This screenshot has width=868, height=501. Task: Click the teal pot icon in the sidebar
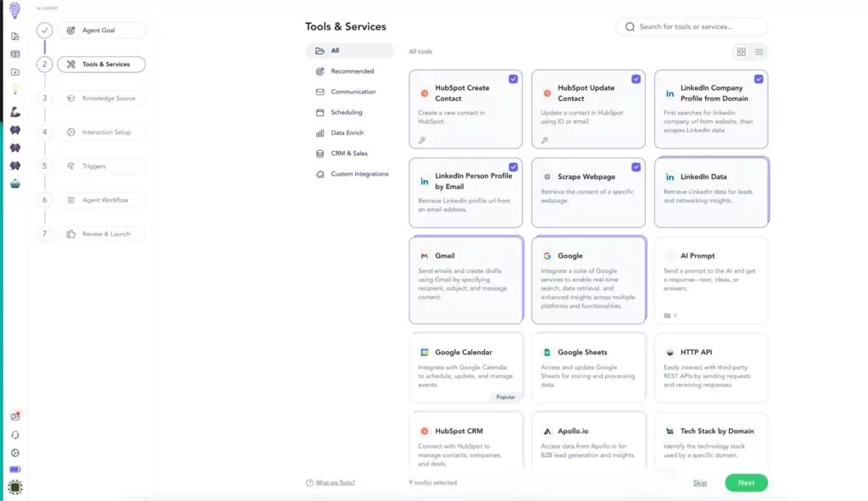point(15,184)
